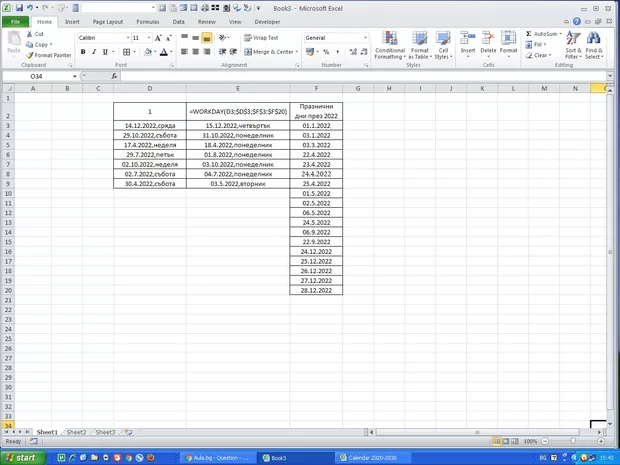Toggle Wrap Text option
Viewport: 620px width, 465px height.
coord(258,38)
